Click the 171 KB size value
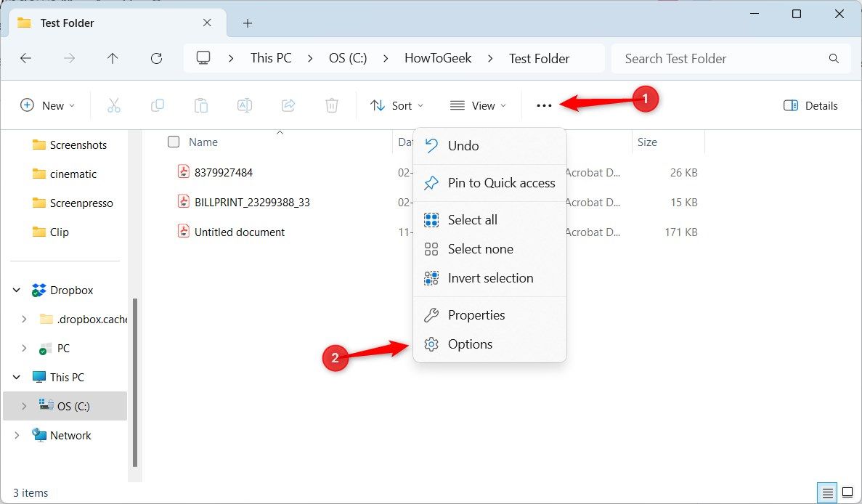Screen dimensions: 862x504 [680, 232]
